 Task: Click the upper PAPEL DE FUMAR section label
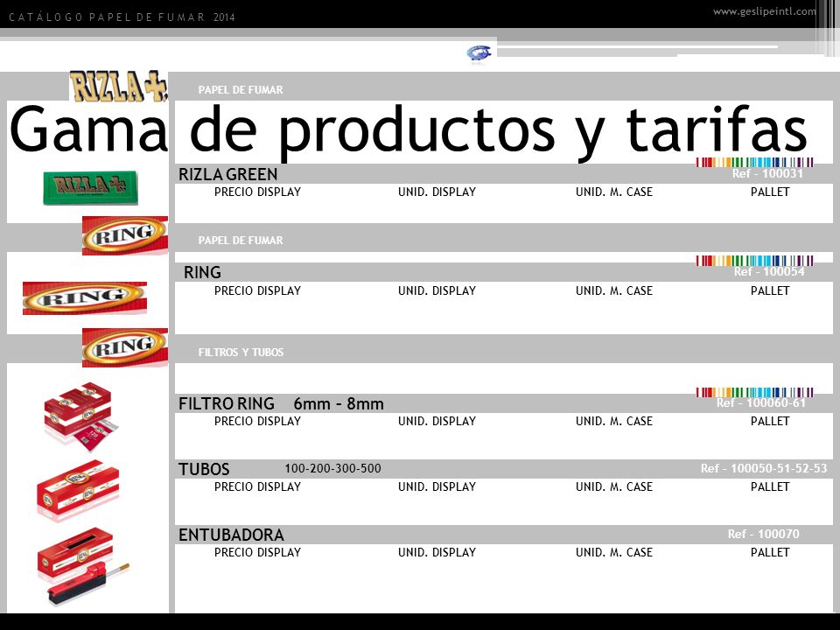(x=241, y=90)
